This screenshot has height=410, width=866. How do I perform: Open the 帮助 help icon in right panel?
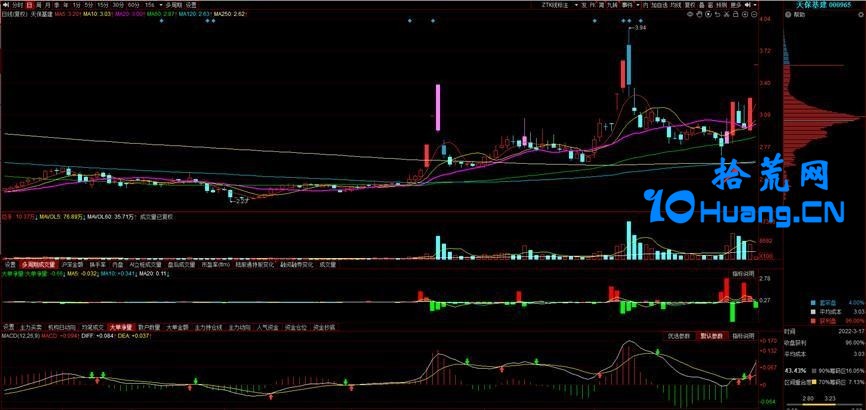788,14
